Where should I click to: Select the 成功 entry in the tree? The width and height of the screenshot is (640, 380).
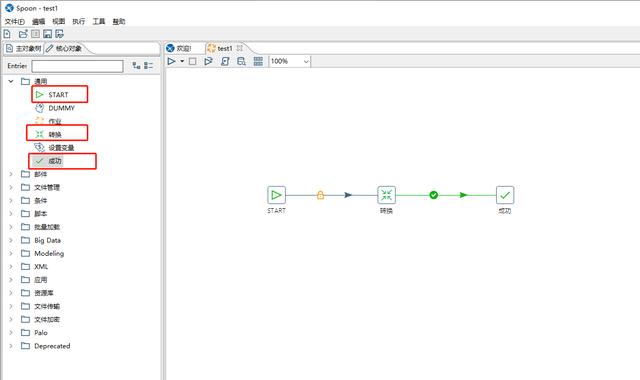55,161
